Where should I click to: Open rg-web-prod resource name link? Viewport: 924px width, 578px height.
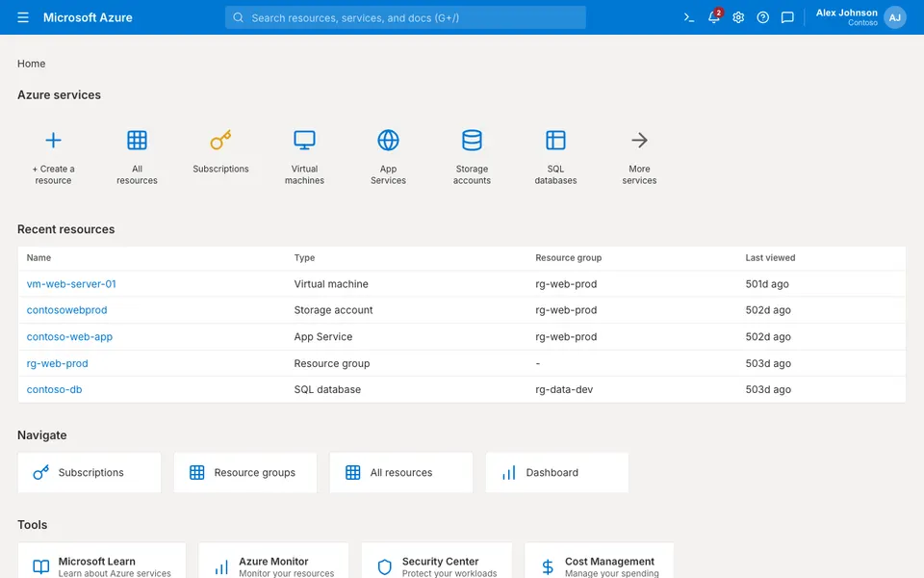coord(57,363)
